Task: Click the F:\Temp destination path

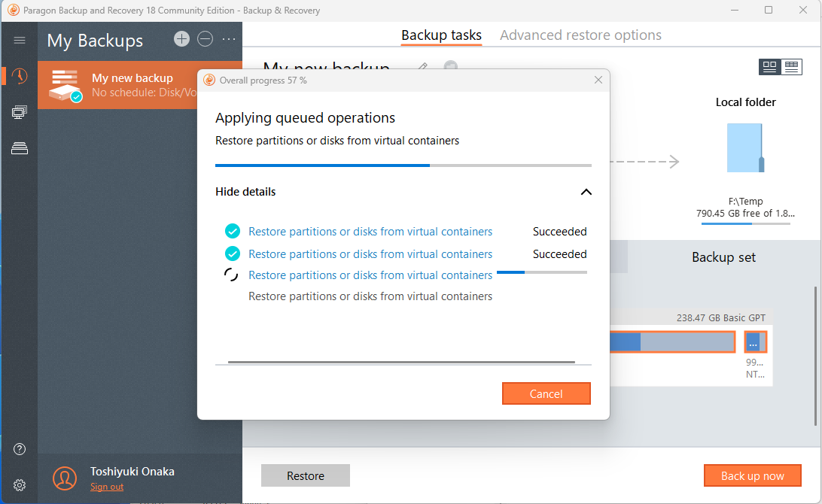Action: [x=745, y=201]
